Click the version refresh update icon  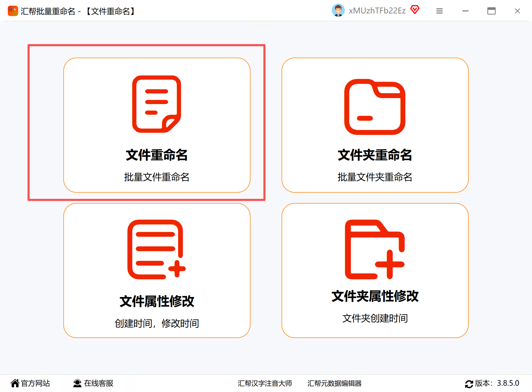pyautogui.click(x=469, y=384)
